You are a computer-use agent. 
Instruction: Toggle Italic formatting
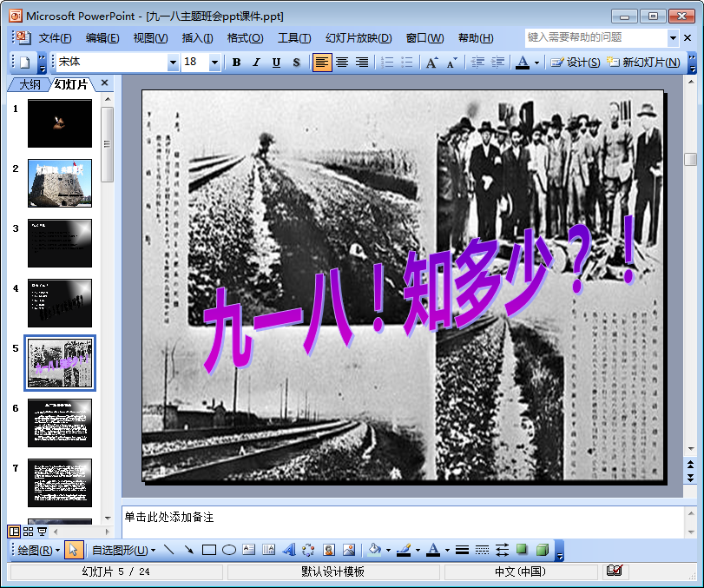256,63
